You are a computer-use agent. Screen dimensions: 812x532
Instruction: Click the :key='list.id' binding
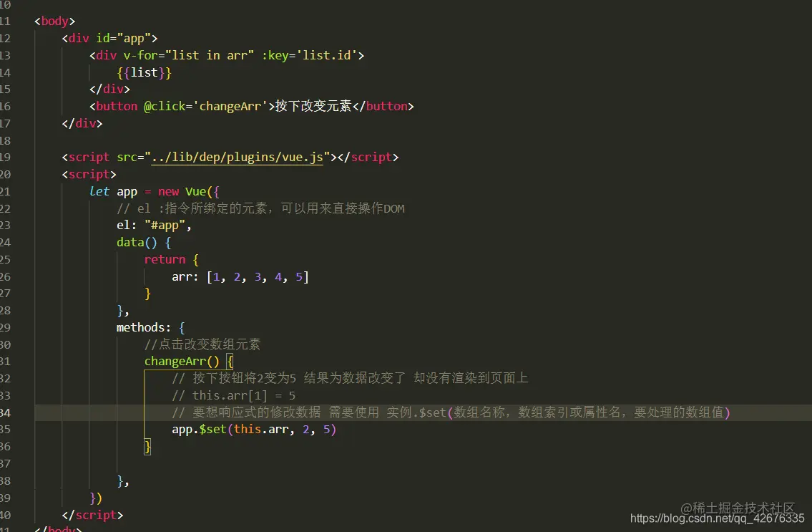tap(309, 55)
